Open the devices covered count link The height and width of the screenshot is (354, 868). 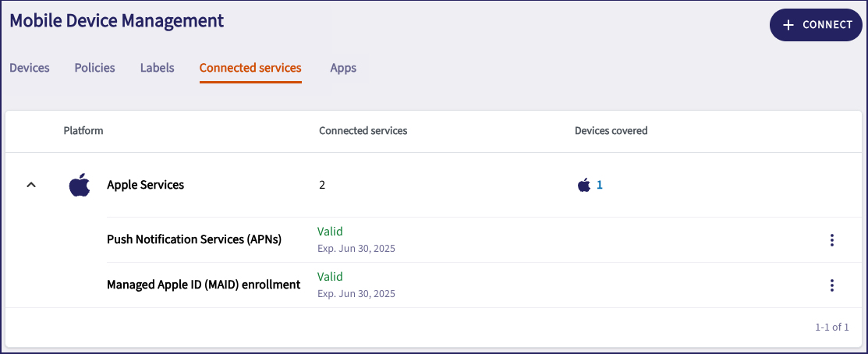(600, 186)
